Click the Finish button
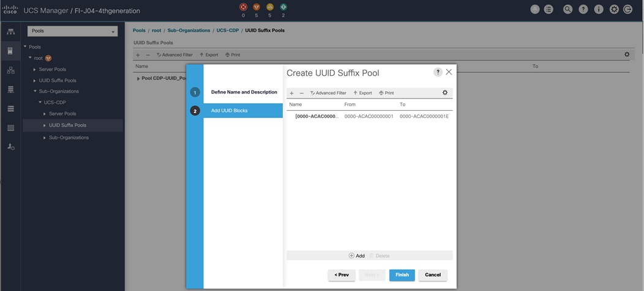This screenshot has width=644, height=291. pyautogui.click(x=402, y=275)
